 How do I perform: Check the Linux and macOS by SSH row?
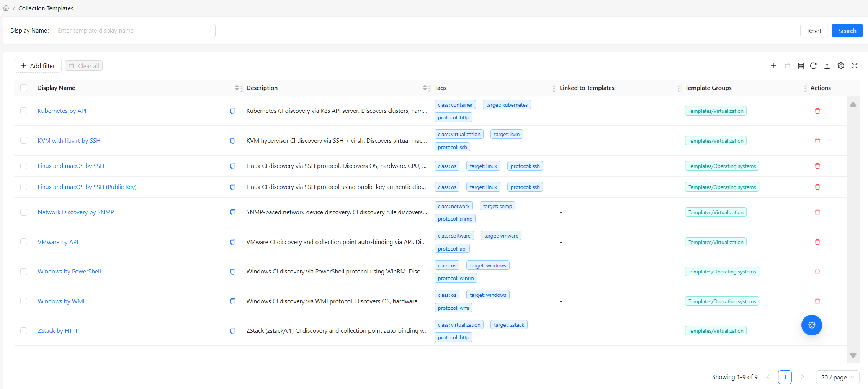(x=24, y=166)
